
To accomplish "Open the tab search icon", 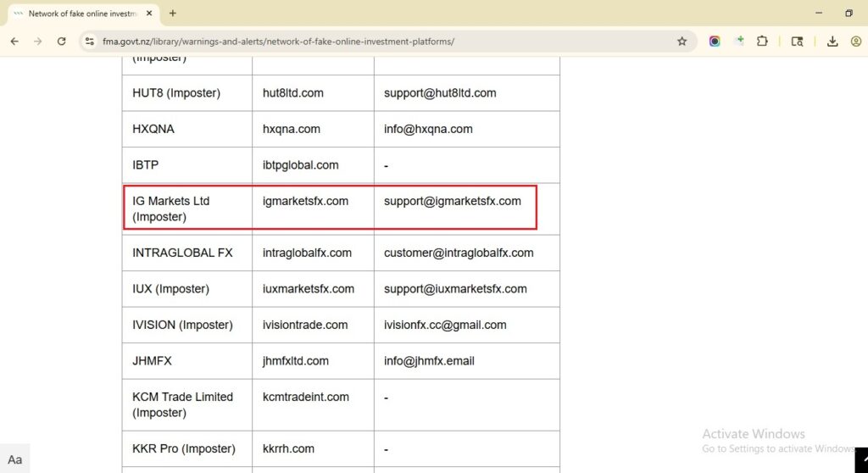I will coord(797,42).
